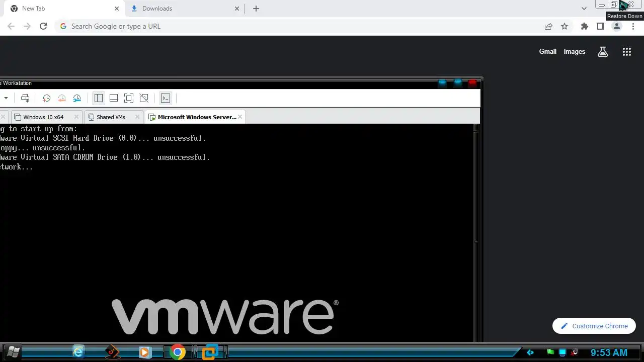Switch to VMware Workstation from taskbar

(210, 352)
